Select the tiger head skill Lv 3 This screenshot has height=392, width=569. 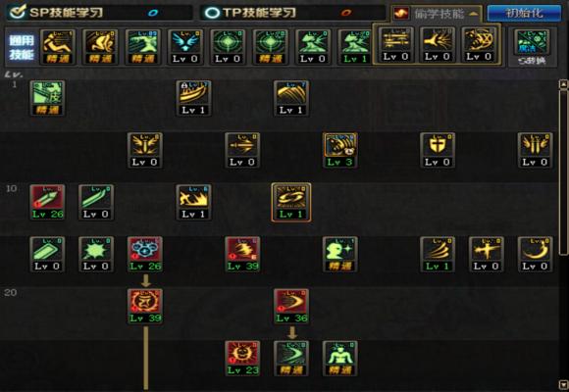[340, 150]
